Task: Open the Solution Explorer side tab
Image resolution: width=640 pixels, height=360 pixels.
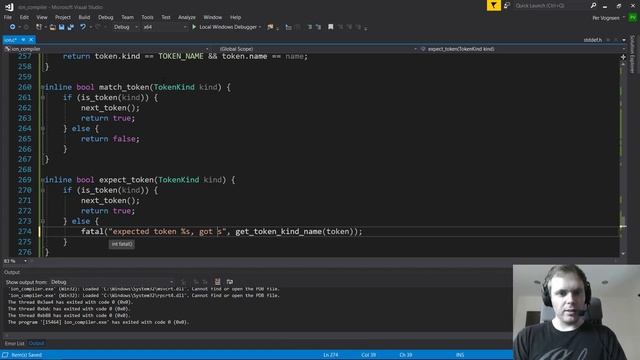Action: [x=633, y=54]
